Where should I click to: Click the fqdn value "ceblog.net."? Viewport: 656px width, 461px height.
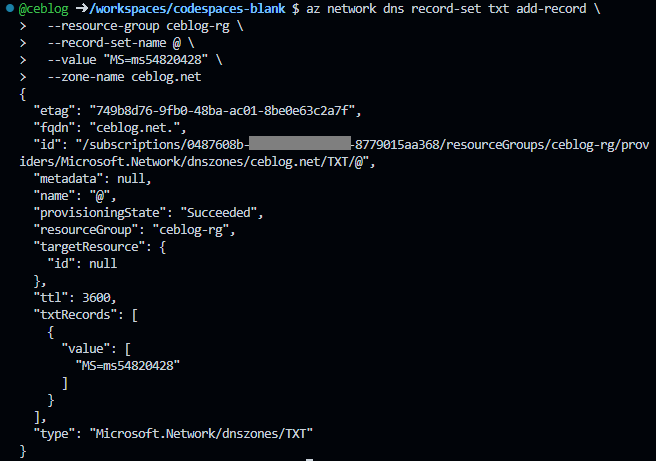pyautogui.click(x=135, y=128)
